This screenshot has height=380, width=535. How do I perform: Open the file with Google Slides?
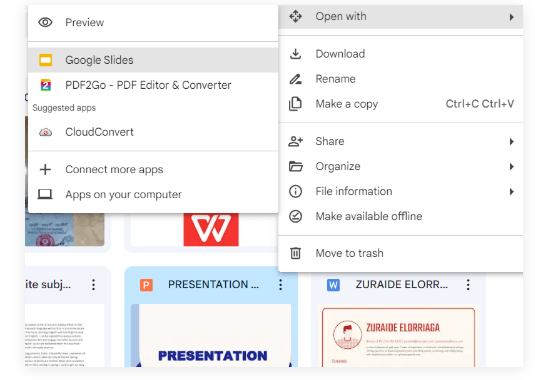coord(153,60)
